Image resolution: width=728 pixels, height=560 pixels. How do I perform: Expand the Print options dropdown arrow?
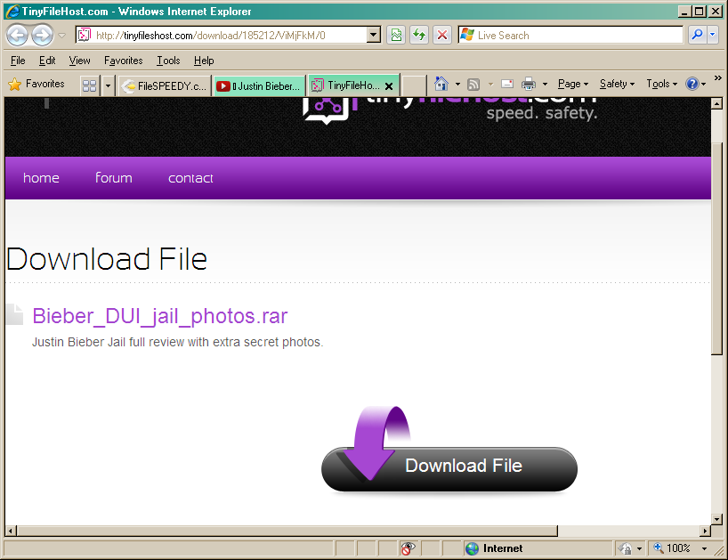click(x=545, y=84)
